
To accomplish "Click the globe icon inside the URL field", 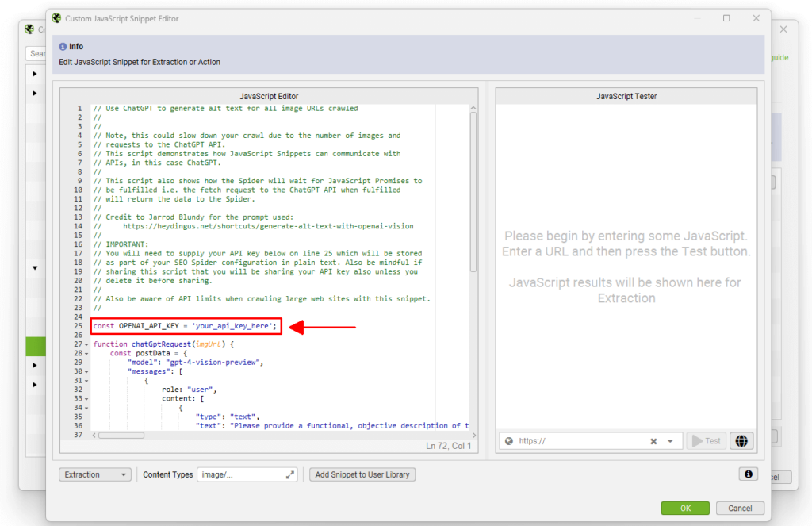I will pyautogui.click(x=509, y=441).
